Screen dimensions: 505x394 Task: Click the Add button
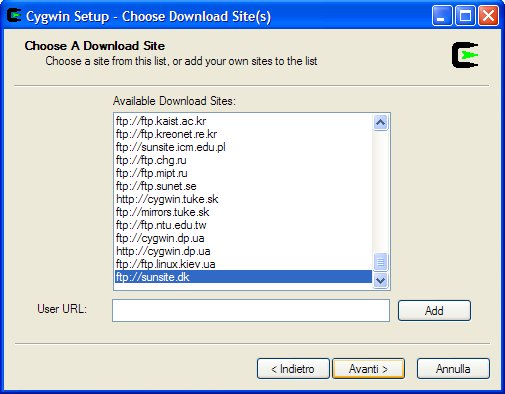tap(434, 311)
